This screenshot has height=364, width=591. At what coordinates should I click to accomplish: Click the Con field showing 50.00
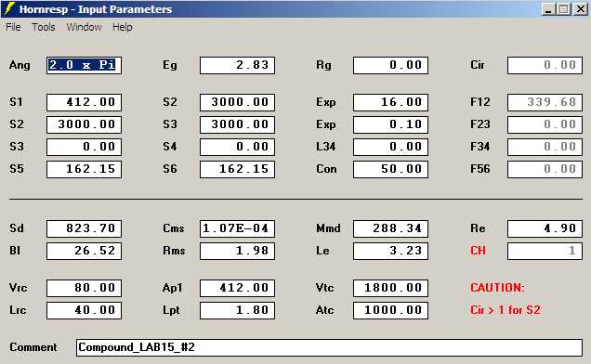(390, 169)
